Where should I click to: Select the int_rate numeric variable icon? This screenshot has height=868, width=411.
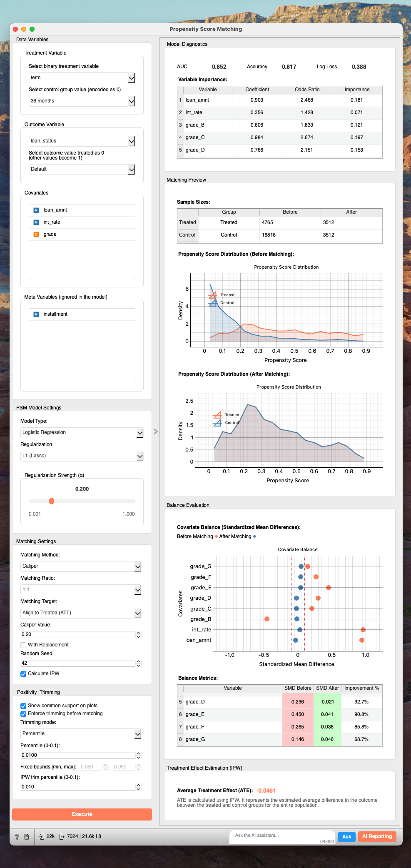tap(36, 222)
